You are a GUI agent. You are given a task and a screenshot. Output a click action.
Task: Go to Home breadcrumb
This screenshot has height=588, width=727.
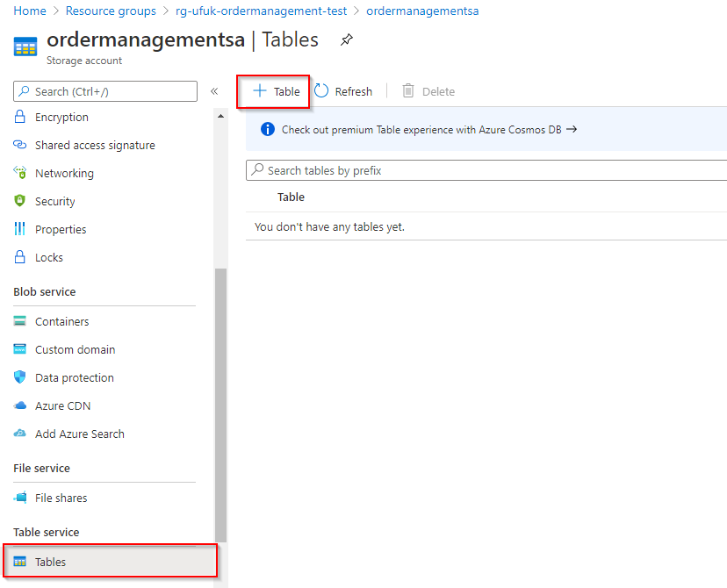click(x=30, y=11)
